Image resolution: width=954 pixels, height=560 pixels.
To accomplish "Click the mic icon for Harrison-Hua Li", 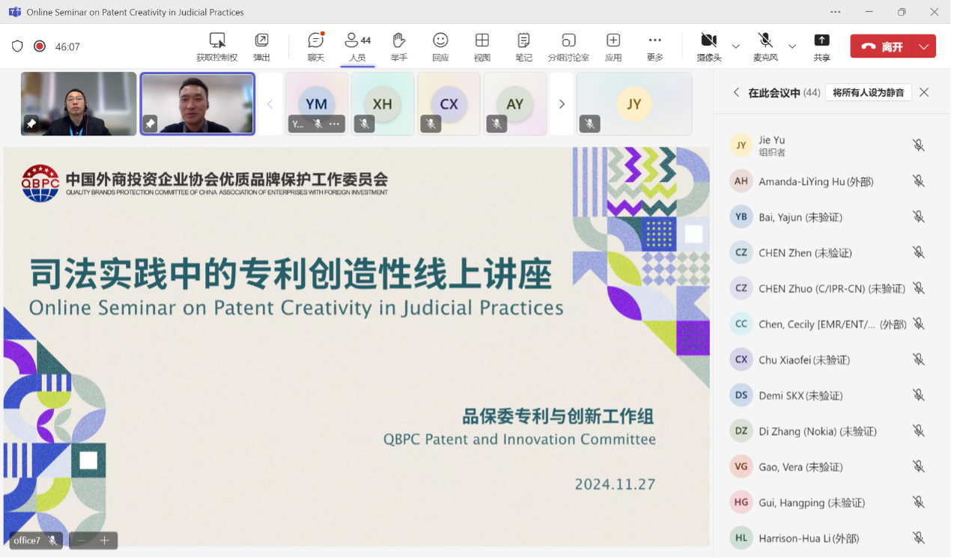I will (x=919, y=538).
